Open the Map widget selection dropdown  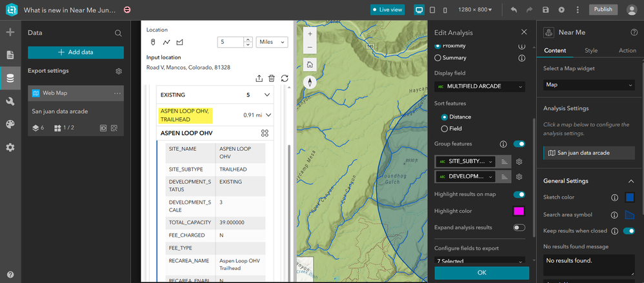[589, 85]
